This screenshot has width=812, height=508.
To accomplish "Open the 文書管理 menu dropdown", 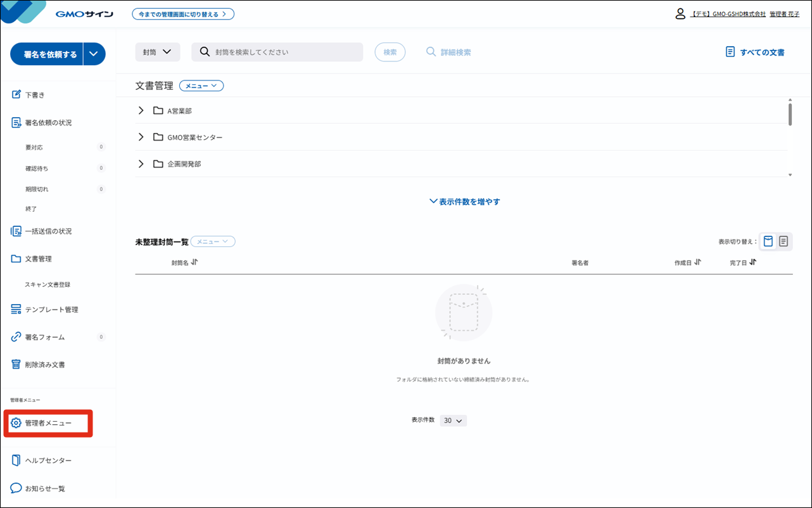I will click(201, 86).
